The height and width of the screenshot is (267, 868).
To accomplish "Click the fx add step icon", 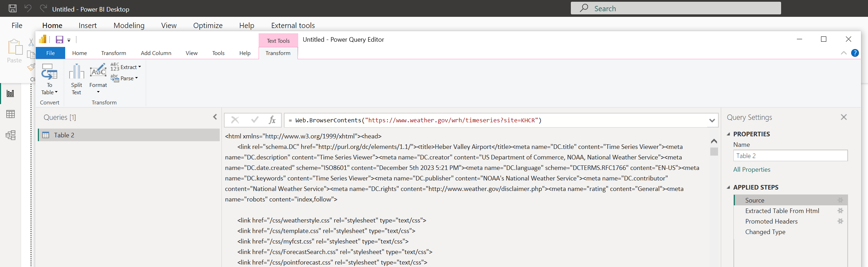I will [x=272, y=120].
